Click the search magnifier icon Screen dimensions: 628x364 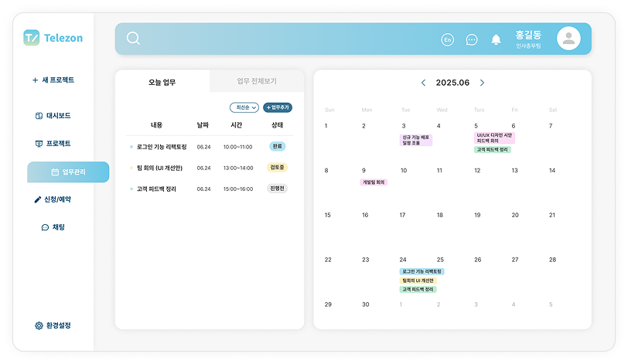(x=133, y=39)
